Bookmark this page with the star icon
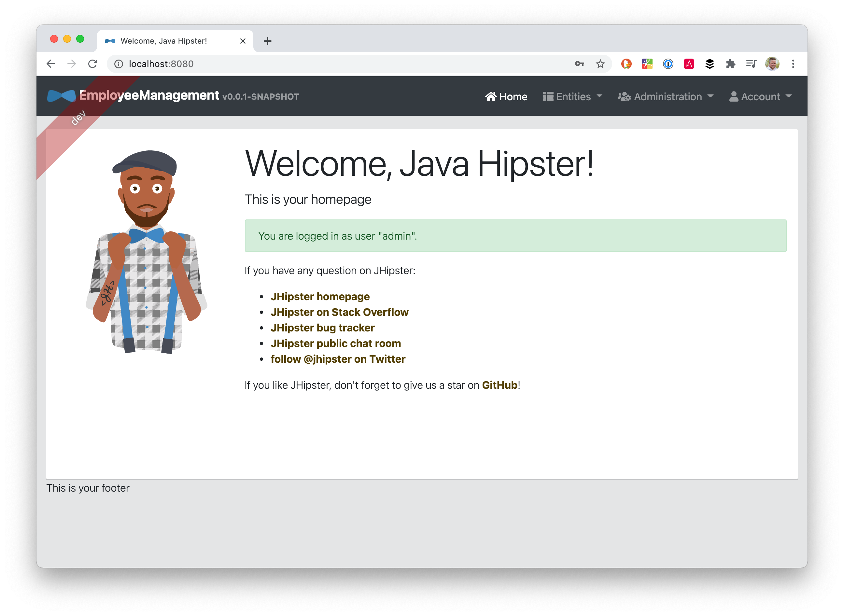 tap(600, 64)
